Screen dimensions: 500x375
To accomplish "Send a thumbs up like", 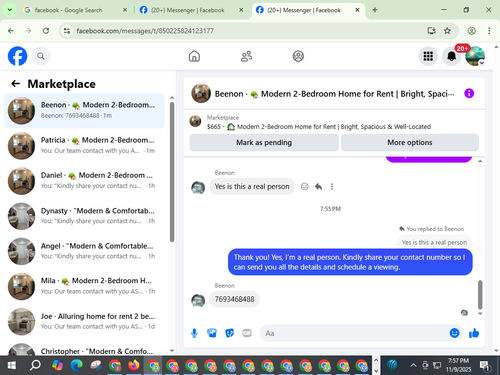I will 474,333.
